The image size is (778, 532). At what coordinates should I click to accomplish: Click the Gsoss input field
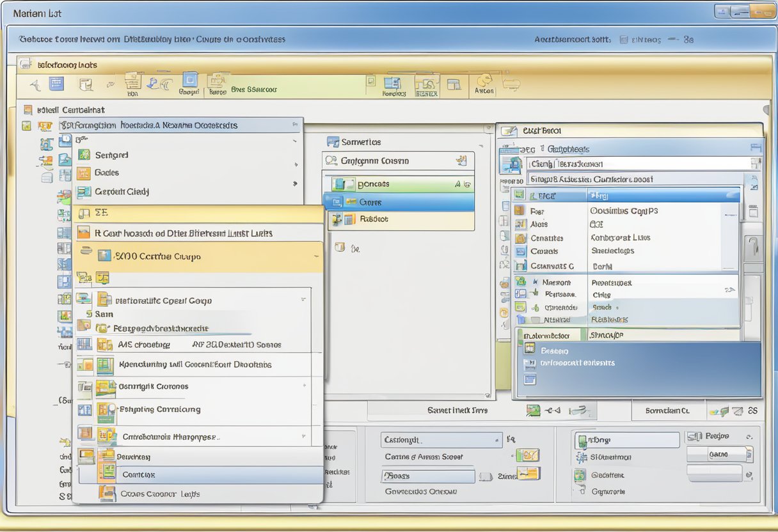pyautogui.click(x=429, y=476)
